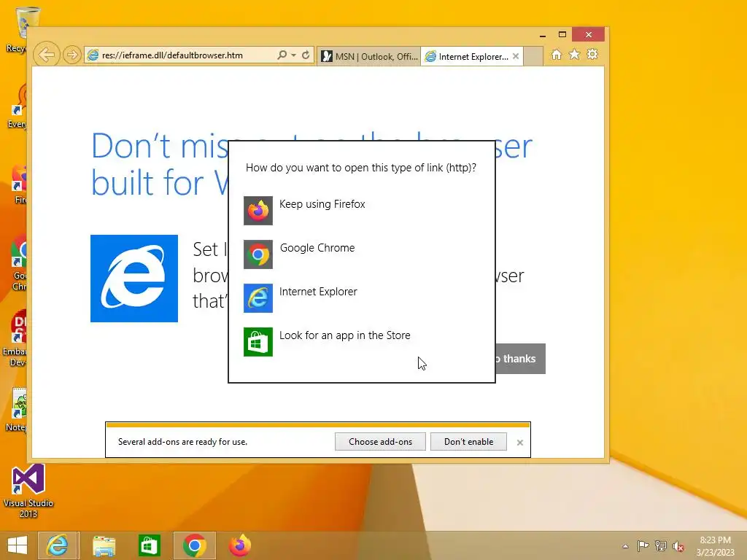Screen dimensions: 747x560
Task: Click the large blue IE logo tile
Action: [134, 278]
